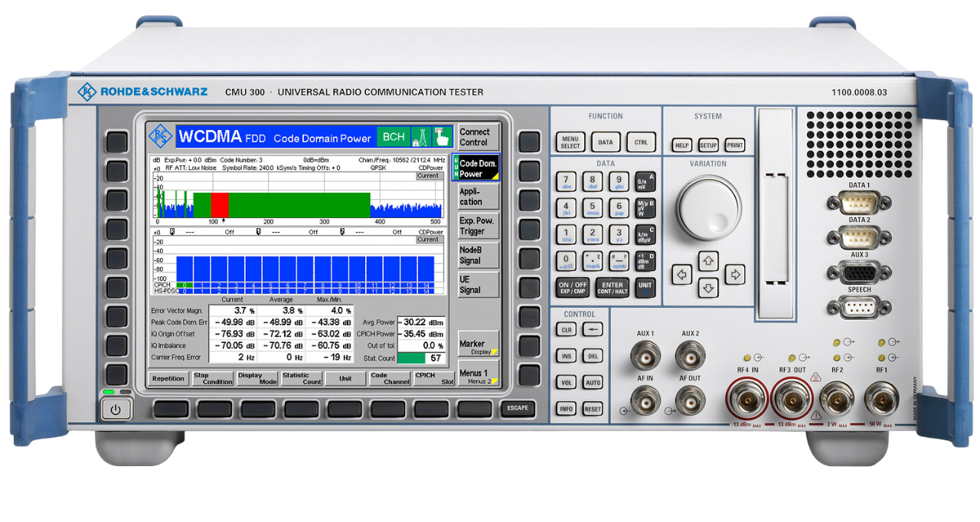Tap the k/m dBµV unit key
Image resolution: width=980 pixels, height=522 pixels.
pyautogui.click(x=645, y=235)
